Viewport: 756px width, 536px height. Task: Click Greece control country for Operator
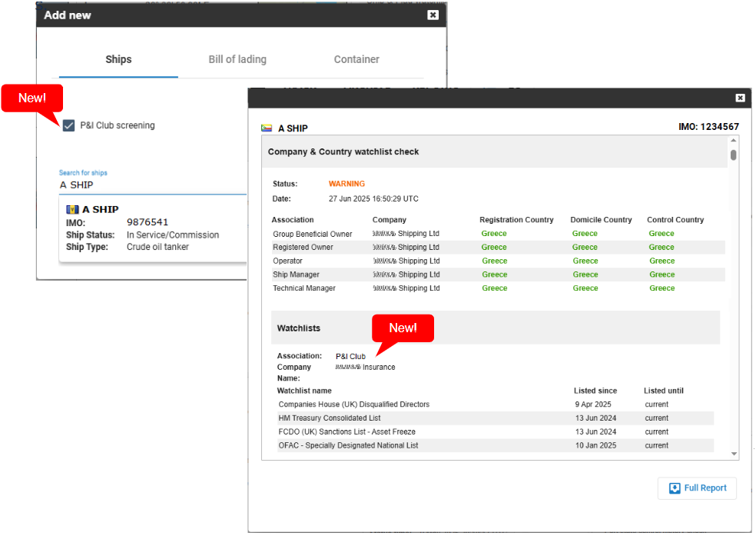pyautogui.click(x=662, y=261)
